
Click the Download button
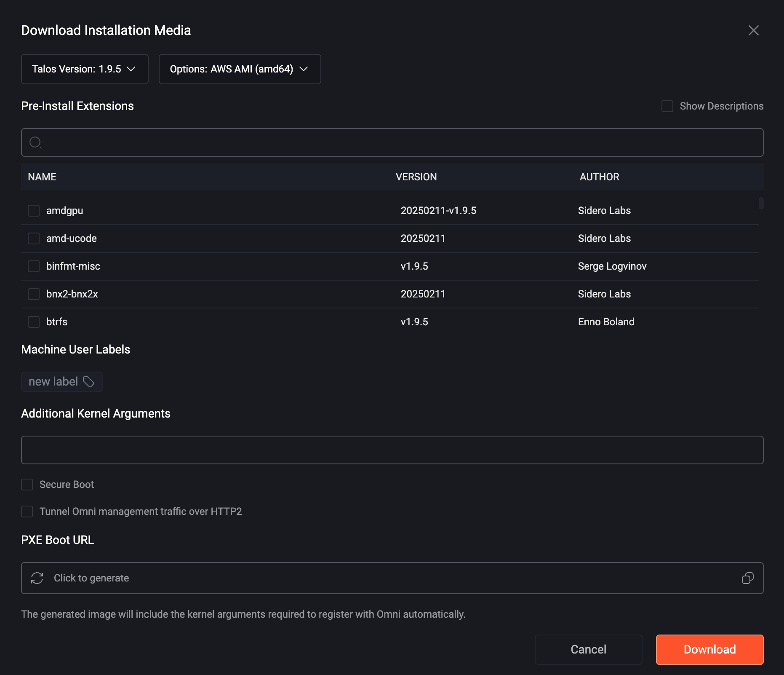coord(709,650)
